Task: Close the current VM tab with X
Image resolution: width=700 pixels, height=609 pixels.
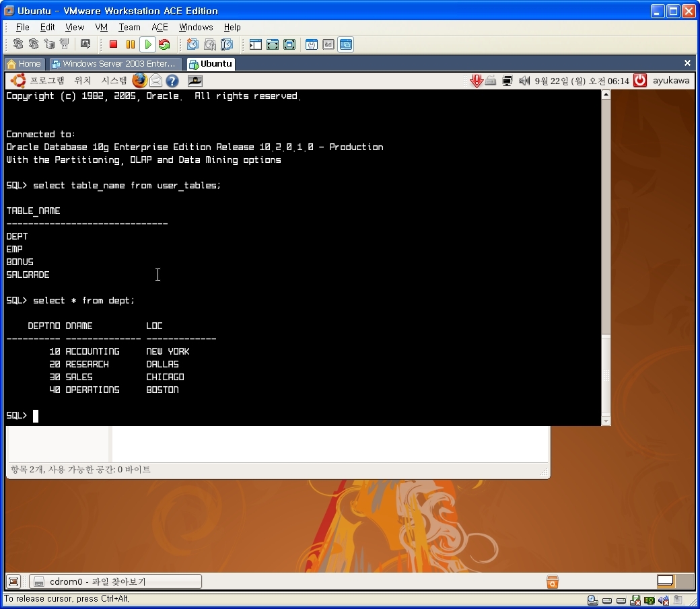Action: [687, 63]
